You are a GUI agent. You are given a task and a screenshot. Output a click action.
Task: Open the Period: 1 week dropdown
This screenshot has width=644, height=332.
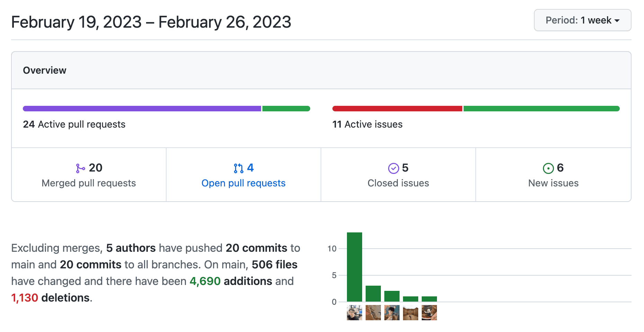(x=582, y=20)
